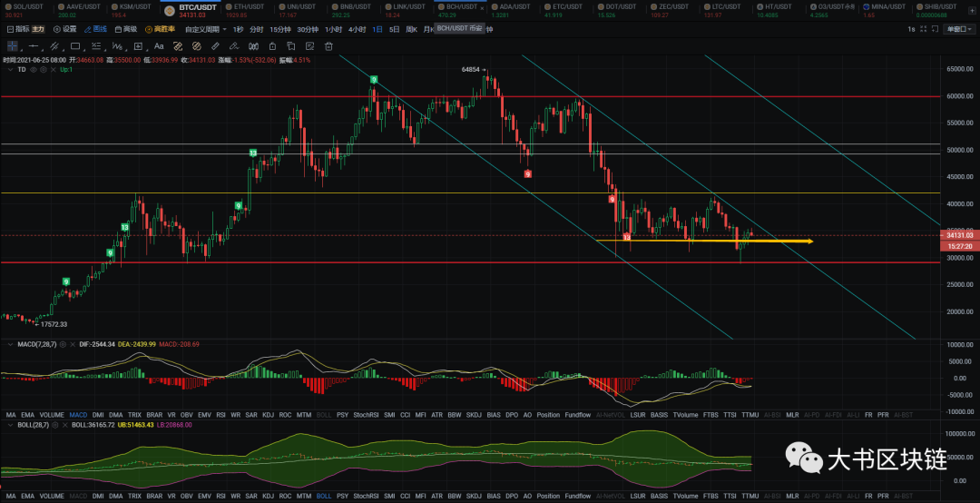Select the KDJ indicator tab
The width and height of the screenshot is (980, 503).
pyautogui.click(x=268, y=414)
